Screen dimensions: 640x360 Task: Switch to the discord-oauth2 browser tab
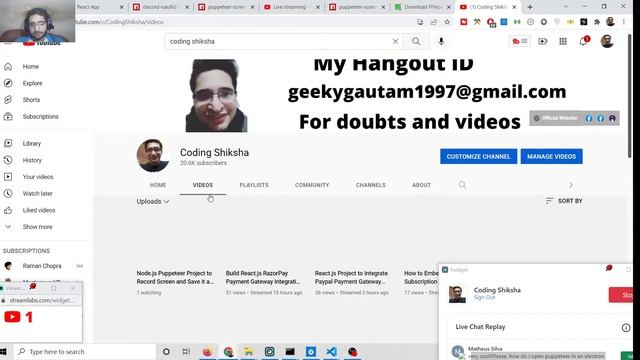coord(159,7)
